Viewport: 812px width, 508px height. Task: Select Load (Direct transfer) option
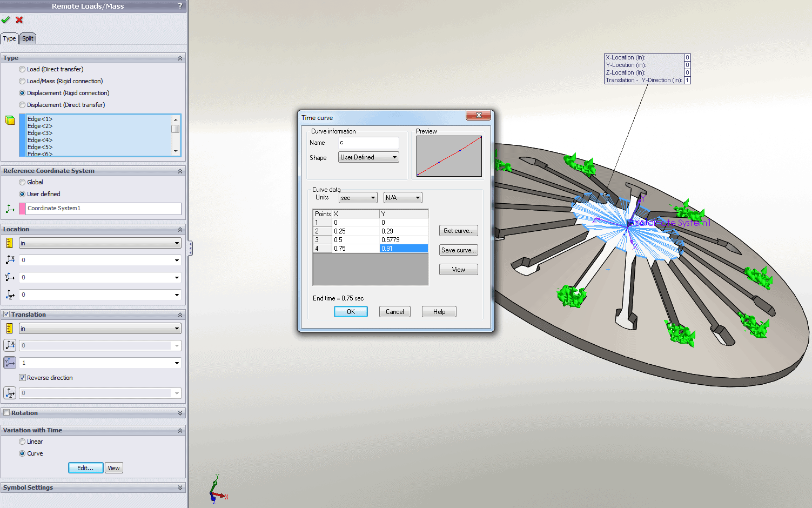[22, 69]
